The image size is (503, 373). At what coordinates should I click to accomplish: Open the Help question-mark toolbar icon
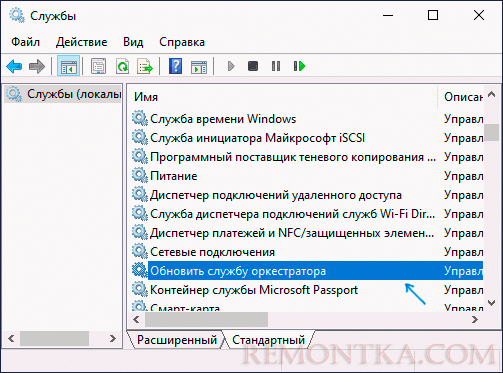coord(175,66)
